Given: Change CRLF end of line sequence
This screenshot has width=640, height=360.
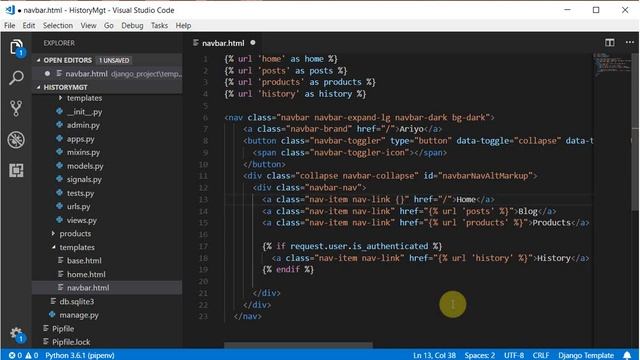Looking at the screenshot, I should [x=540, y=356].
